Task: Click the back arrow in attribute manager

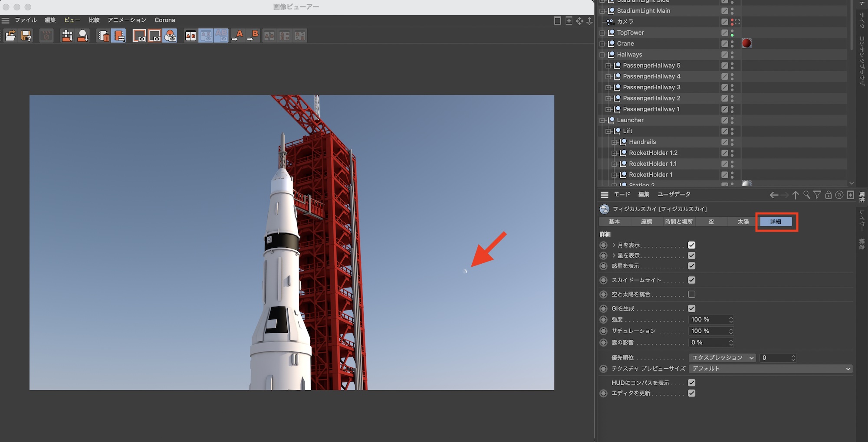Action: [773, 195]
